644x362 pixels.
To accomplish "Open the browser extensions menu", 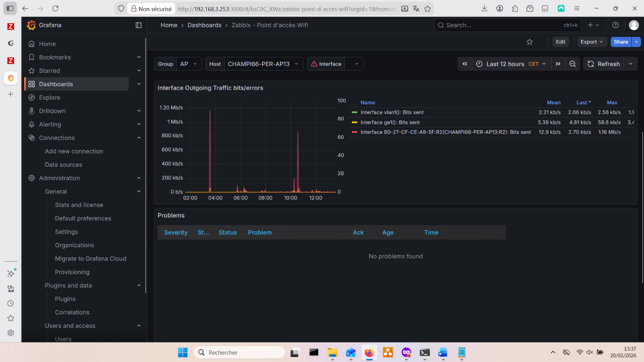I will click(x=515, y=8).
